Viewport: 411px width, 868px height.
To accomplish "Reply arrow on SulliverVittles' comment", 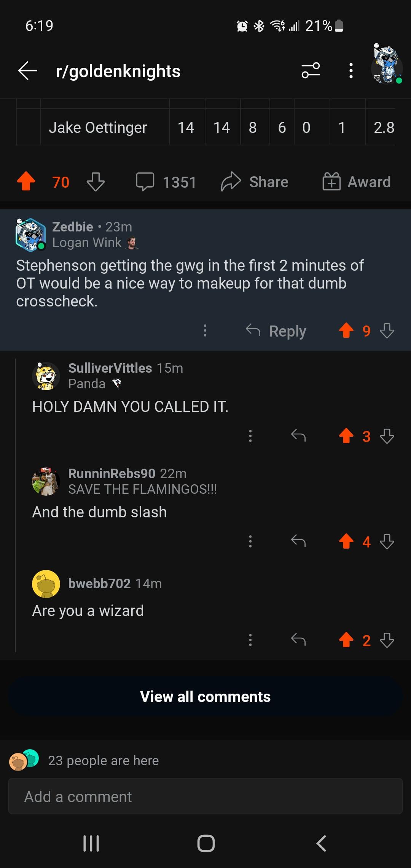I will tap(298, 436).
